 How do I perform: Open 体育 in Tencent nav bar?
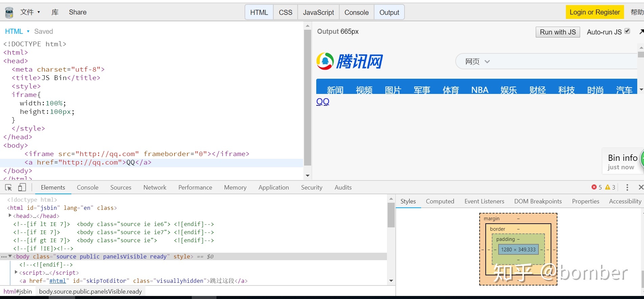coord(451,90)
